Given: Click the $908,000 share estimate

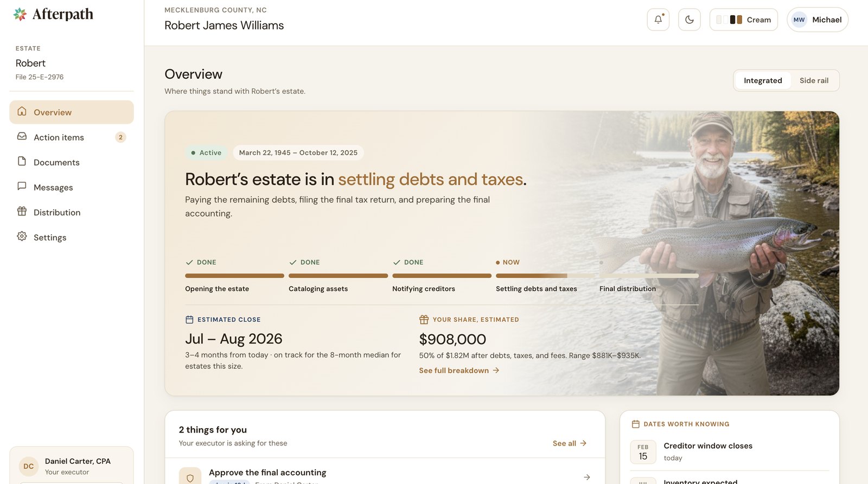Looking at the screenshot, I should (x=452, y=339).
